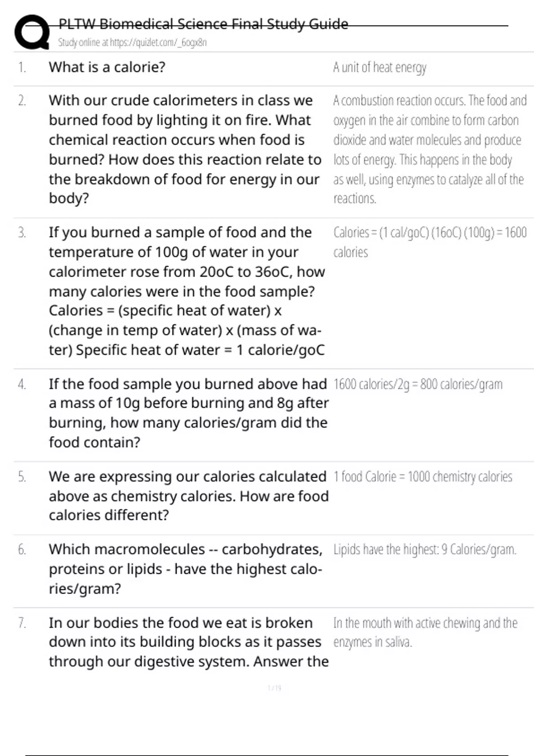Select the 'A unit of heat energy' answer

[380, 68]
